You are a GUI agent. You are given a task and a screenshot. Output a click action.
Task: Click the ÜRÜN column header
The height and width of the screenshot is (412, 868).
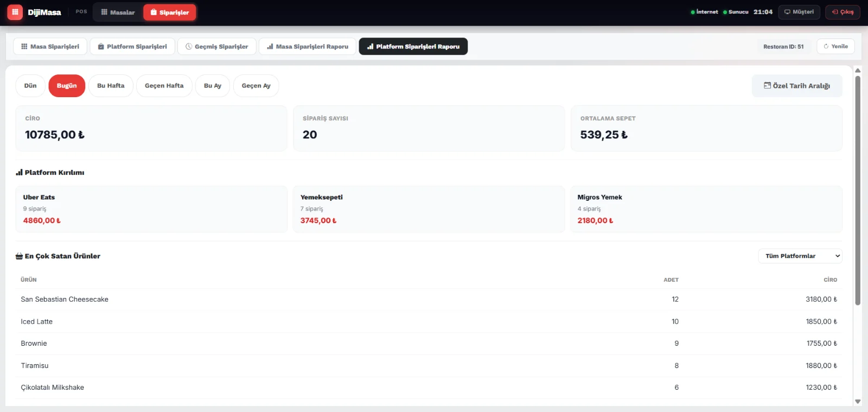(29, 280)
